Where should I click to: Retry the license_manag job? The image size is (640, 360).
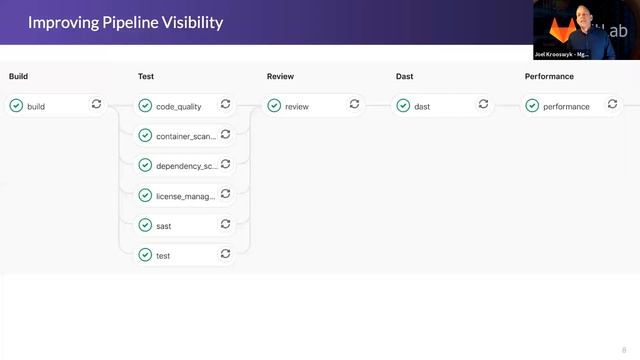click(x=225, y=194)
